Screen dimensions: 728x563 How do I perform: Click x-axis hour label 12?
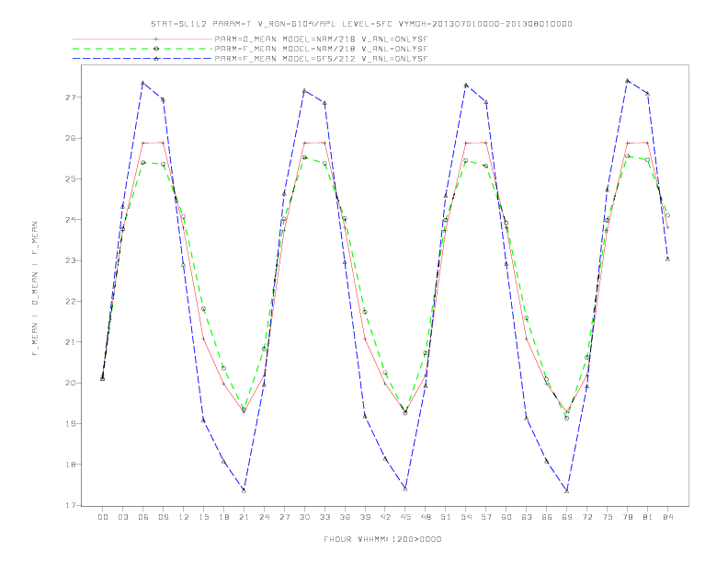pos(184,517)
